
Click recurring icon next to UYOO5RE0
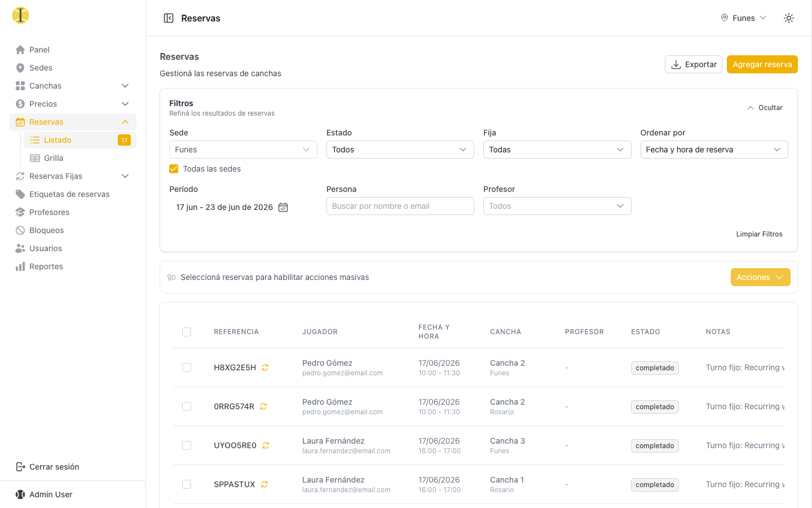pyautogui.click(x=266, y=445)
